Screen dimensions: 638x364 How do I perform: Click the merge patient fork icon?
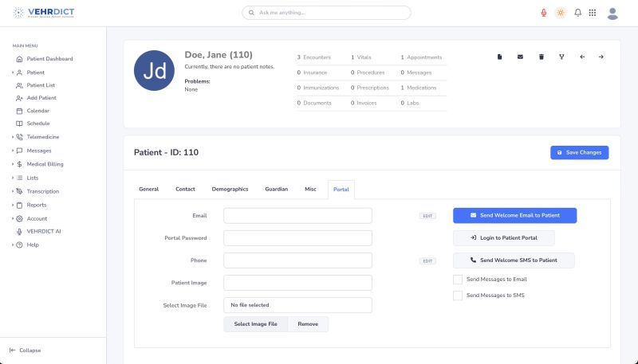[x=561, y=57]
